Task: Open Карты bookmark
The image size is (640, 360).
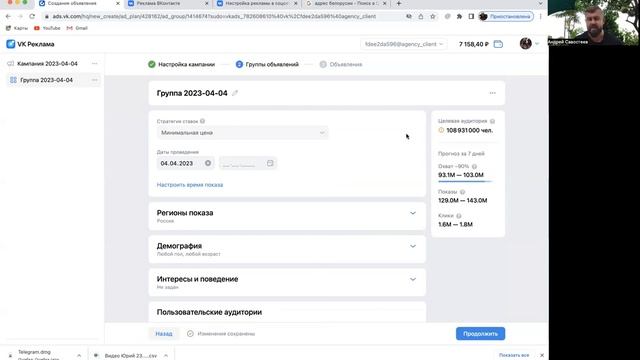Action: [17, 28]
